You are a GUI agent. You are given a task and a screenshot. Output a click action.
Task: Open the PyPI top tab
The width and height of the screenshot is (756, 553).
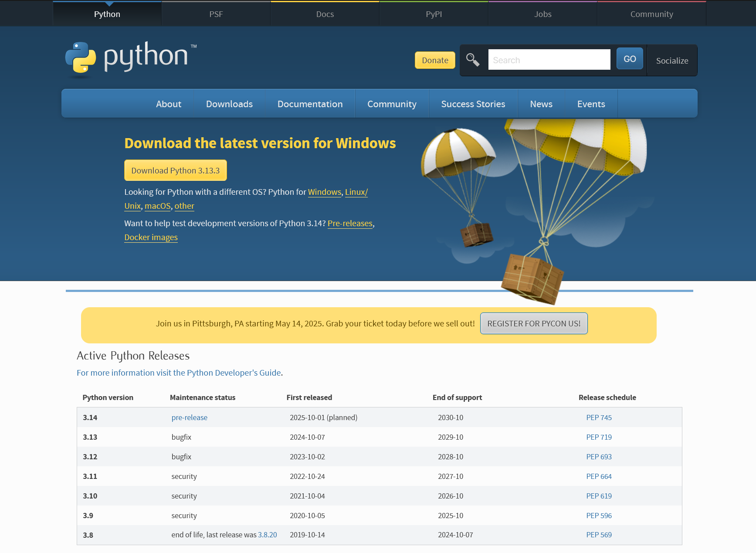point(434,14)
